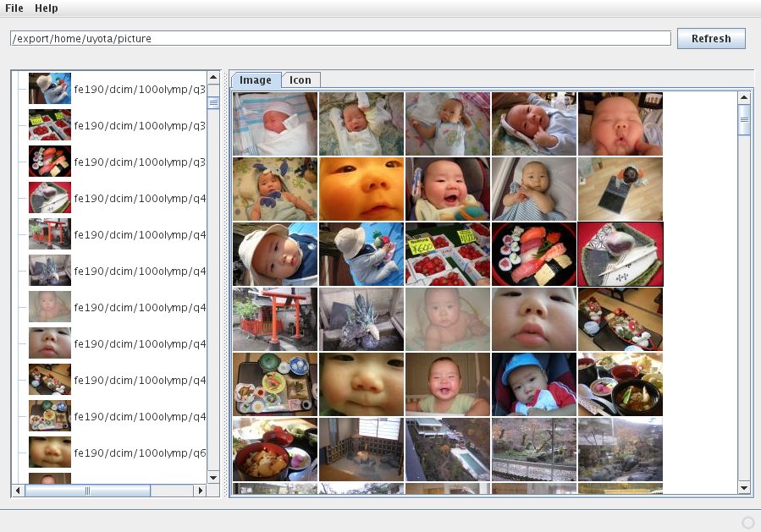Click the tree horizontal scrollbar right arrow
The height and width of the screenshot is (532, 761).
[x=201, y=491]
